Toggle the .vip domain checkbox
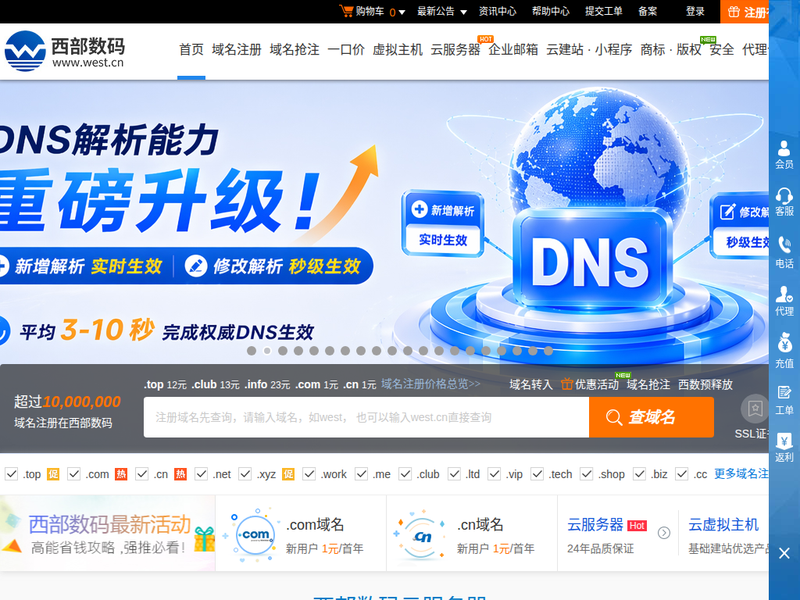800x600 pixels. coord(494,473)
